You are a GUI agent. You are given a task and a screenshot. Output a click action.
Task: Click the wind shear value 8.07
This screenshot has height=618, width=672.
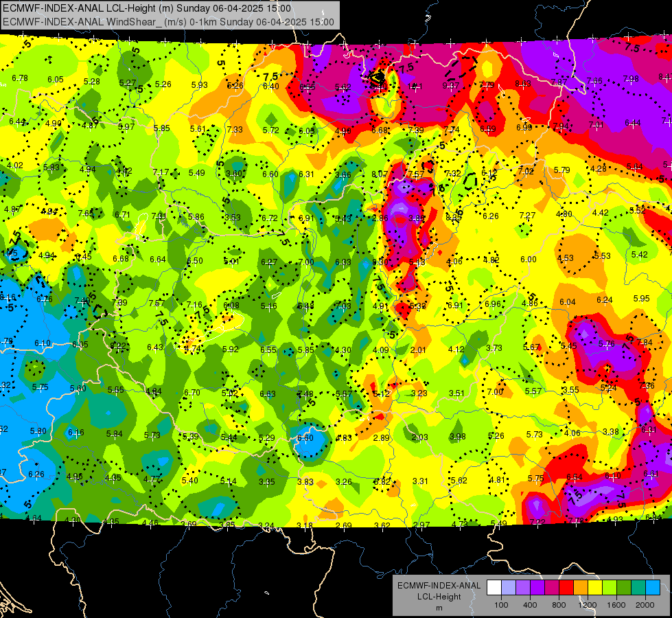380,174
